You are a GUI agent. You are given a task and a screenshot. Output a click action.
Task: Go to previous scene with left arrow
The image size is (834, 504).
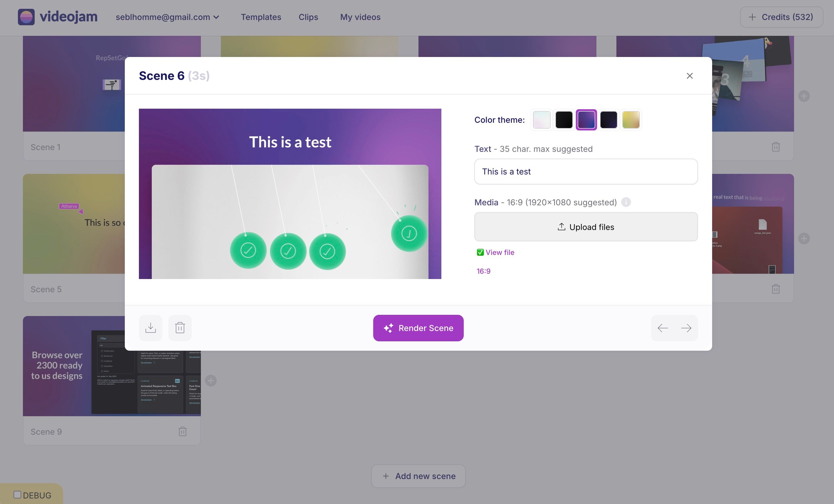point(663,328)
